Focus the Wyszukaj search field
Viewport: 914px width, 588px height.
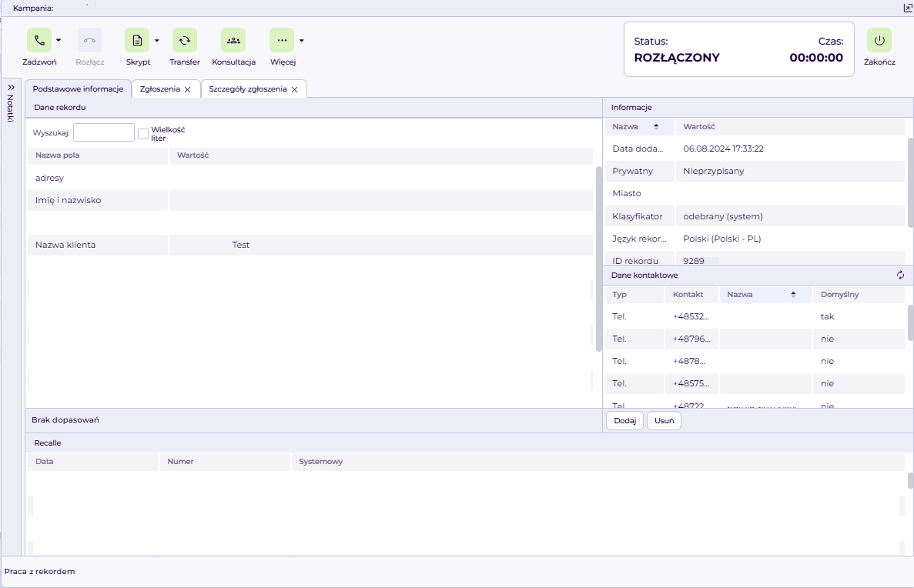pyautogui.click(x=104, y=132)
